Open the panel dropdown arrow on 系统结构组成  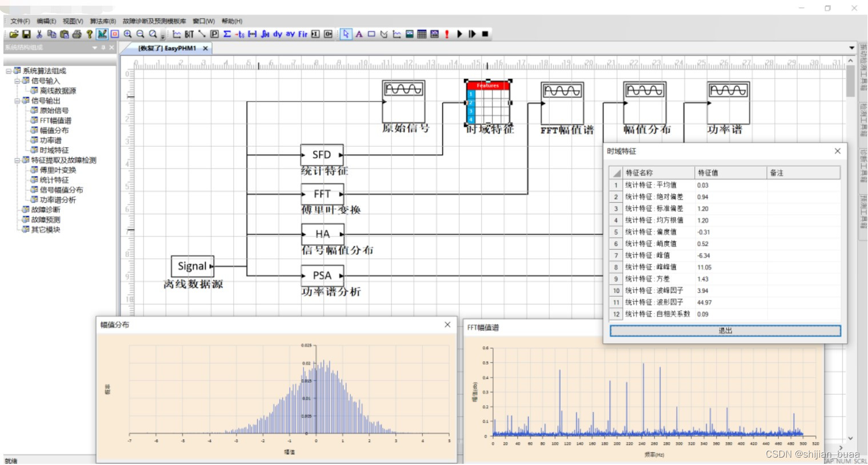click(x=94, y=48)
